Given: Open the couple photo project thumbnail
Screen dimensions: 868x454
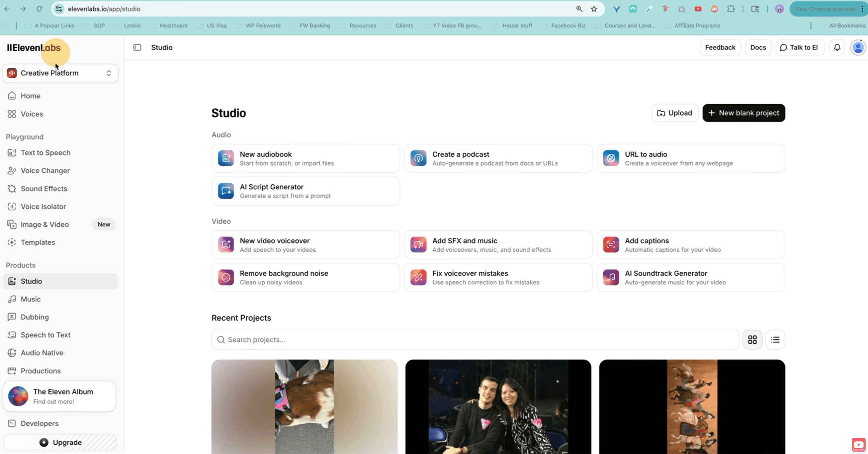Looking at the screenshot, I should pos(498,406).
